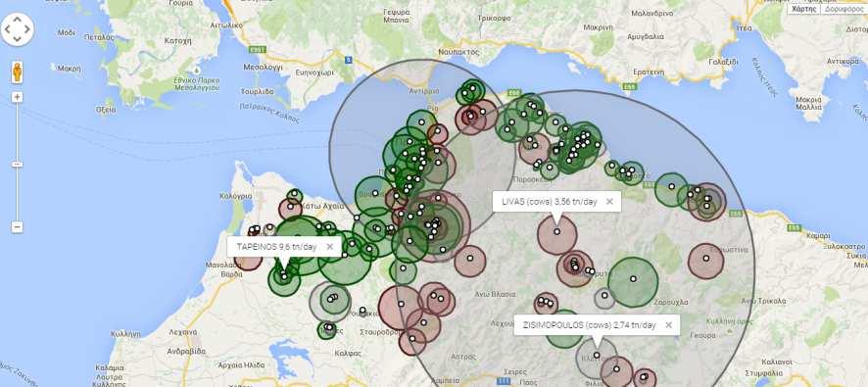Image resolution: width=868 pixels, height=387 pixels.
Task: Click the red circle's marker near Ευρωστίνα
Action: point(706,258)
